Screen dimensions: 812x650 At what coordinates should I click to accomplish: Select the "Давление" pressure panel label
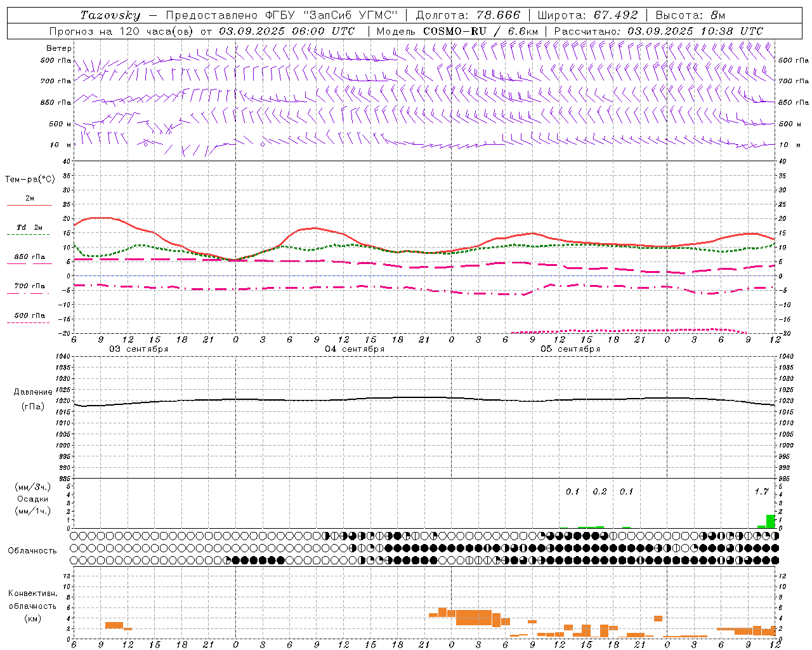[33, 392]
